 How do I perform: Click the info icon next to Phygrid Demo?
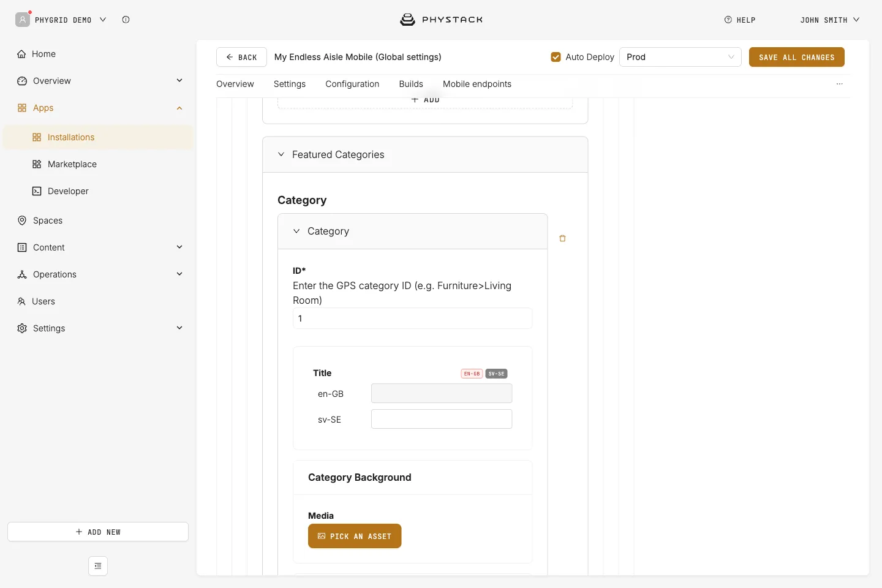coord(126,20)
